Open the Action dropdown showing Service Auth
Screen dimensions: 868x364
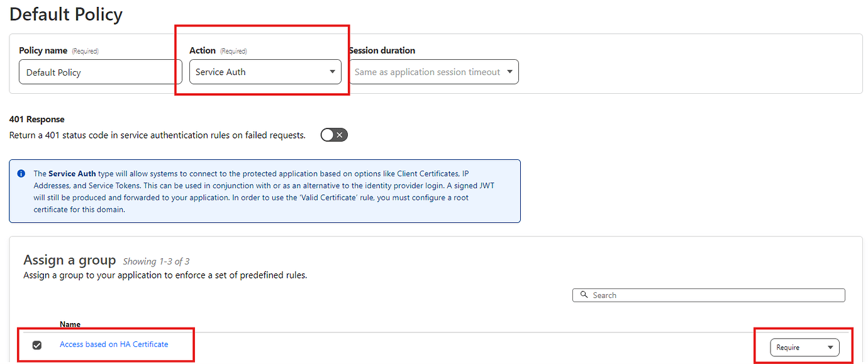[x=265, y=72]
